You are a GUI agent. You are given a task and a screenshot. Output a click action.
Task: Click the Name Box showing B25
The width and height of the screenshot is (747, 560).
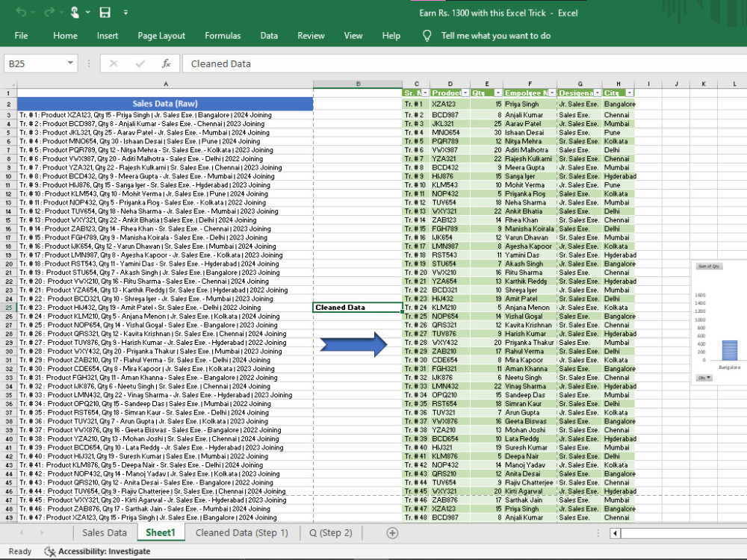[x=34, y=63]
